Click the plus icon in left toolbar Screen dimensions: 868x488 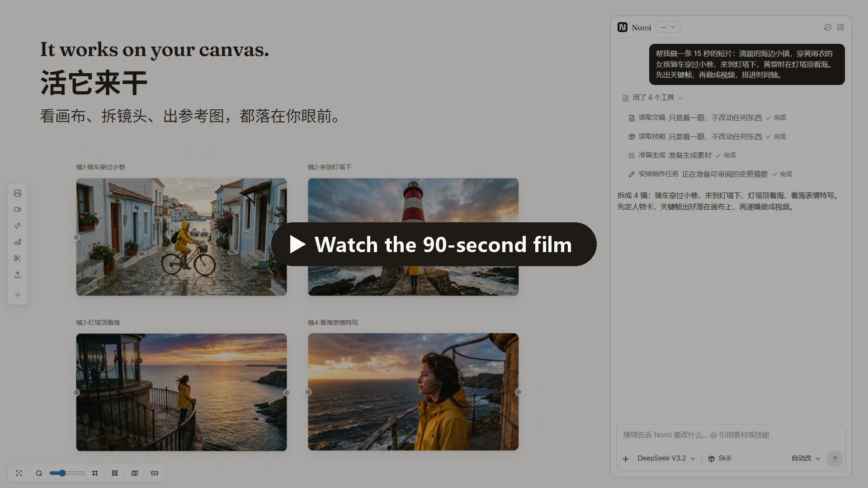(18, 295)
